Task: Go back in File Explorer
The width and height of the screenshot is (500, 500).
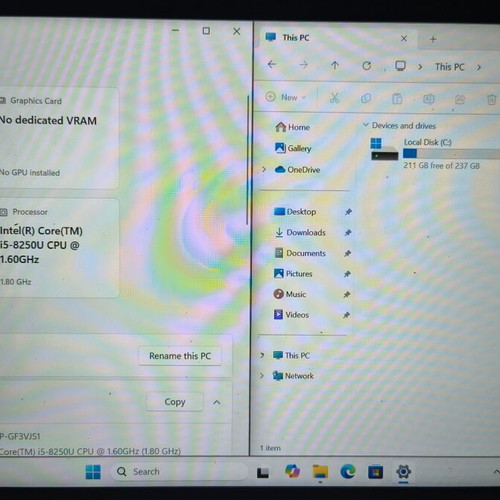Action: (x=272, y=64)
